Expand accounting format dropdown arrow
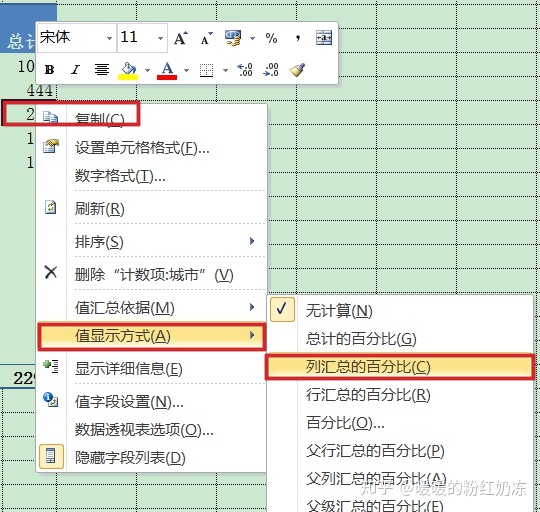The image size is (540, 512). click(252, 38)
